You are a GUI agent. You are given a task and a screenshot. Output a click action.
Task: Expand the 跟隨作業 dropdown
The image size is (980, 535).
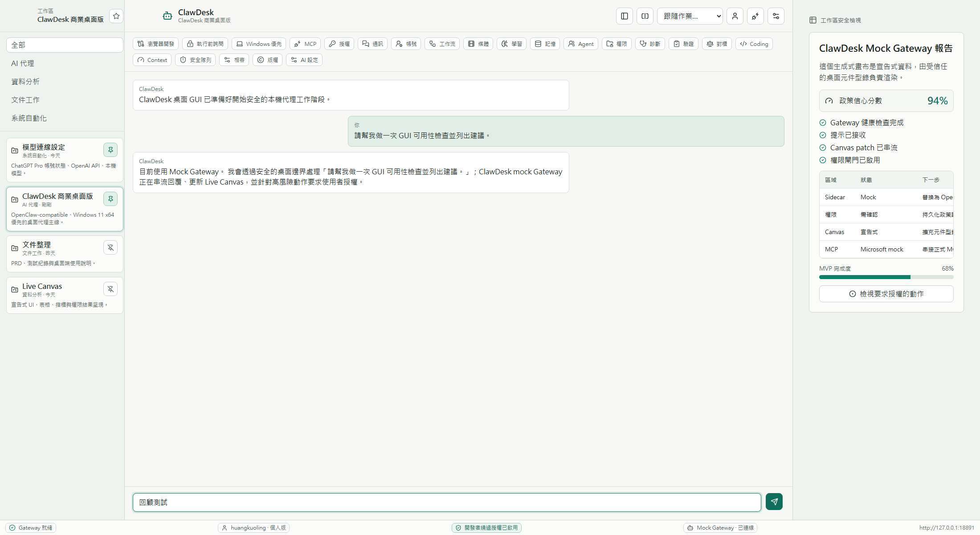tap(690, 16)
